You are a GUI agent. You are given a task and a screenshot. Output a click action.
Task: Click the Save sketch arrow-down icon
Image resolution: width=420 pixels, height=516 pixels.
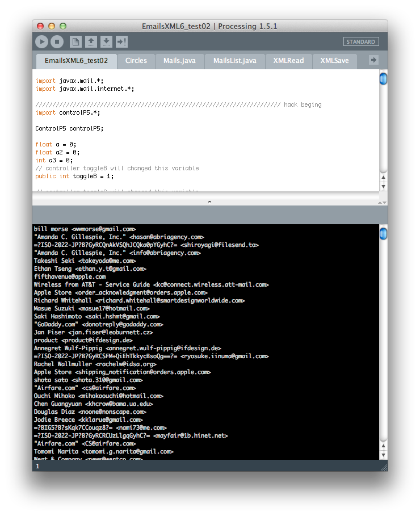[x=106, y=41]
